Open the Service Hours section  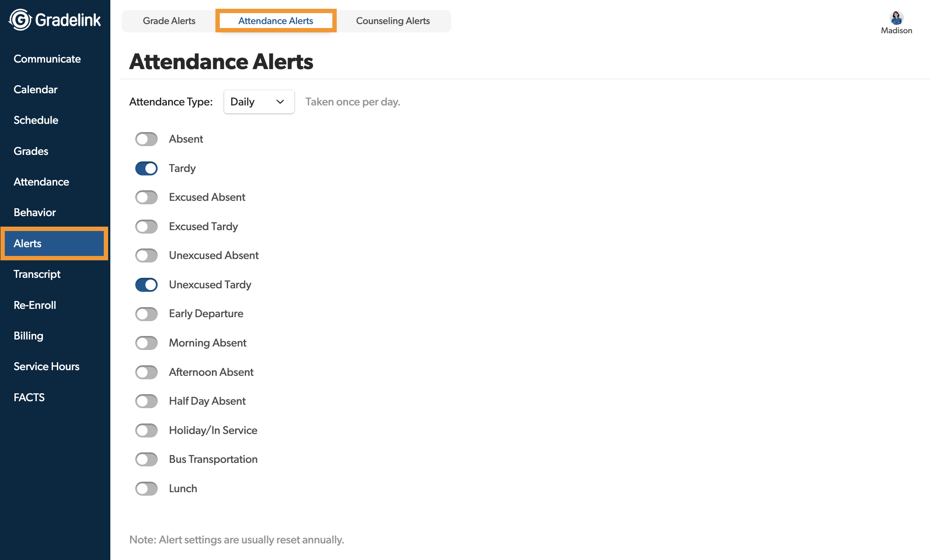tap(46, 367)
